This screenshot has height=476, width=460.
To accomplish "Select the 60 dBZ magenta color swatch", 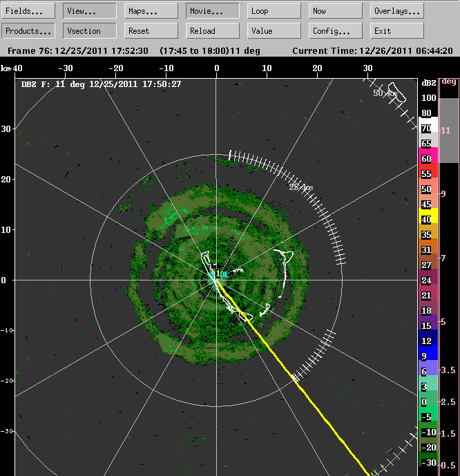I will coord(428,155).
